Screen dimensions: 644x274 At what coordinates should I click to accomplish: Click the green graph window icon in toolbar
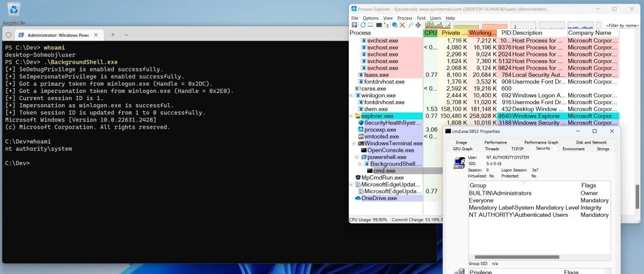pyautogui.click(x=379, y=25)
